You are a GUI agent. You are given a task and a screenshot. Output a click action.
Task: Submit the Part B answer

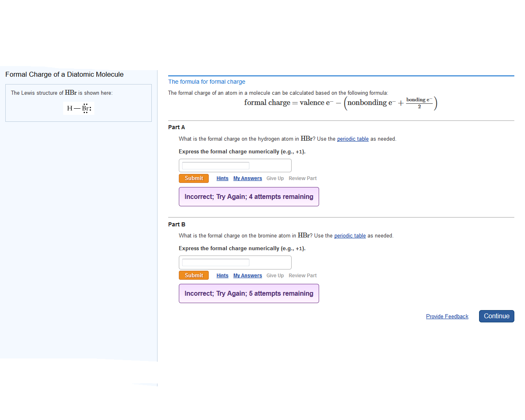click(x=194, y=276)
